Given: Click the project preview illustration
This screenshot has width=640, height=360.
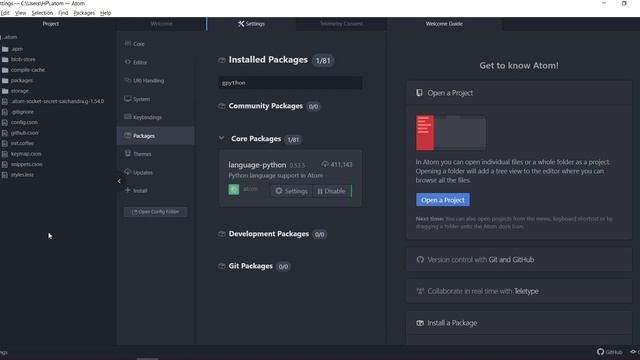Looking at the screenshot, I should click(x=451, y=133).
